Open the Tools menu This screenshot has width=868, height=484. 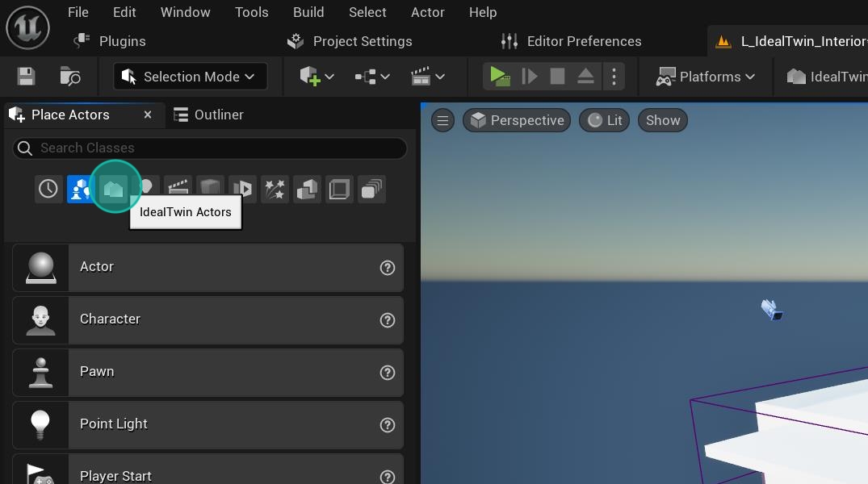coord(251,12)
